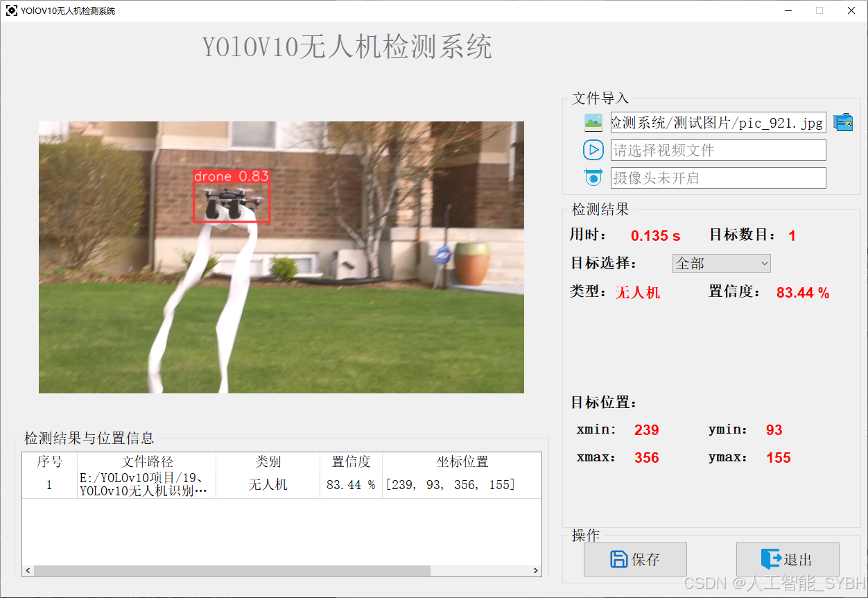Click the xmax value 356
Image resolution: width=868 pixels, height=598 pixels.
pos(647,458)
